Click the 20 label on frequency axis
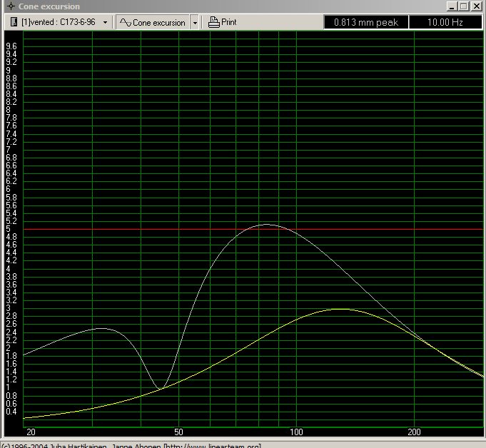 tap(31, 432)
